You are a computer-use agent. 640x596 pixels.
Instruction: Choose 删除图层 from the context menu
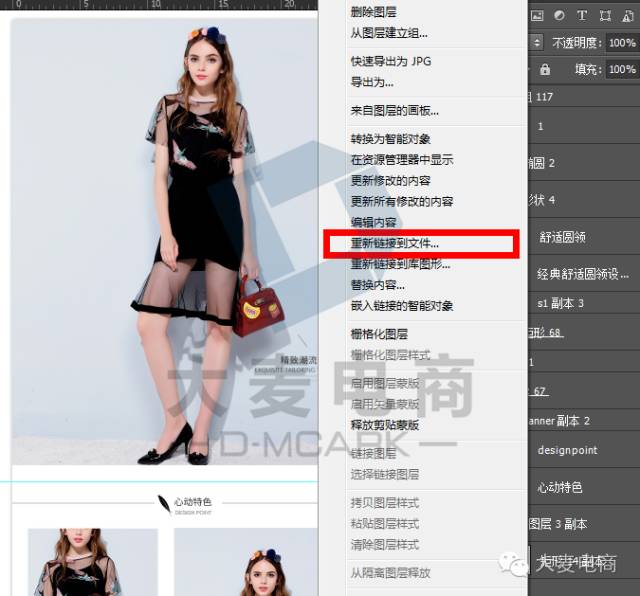[373, 12]
